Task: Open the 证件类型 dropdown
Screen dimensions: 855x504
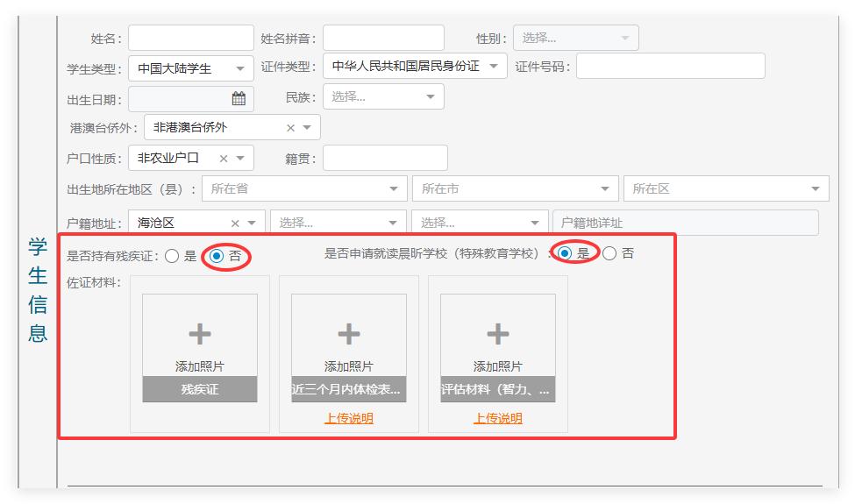Action: coord(415,66)
